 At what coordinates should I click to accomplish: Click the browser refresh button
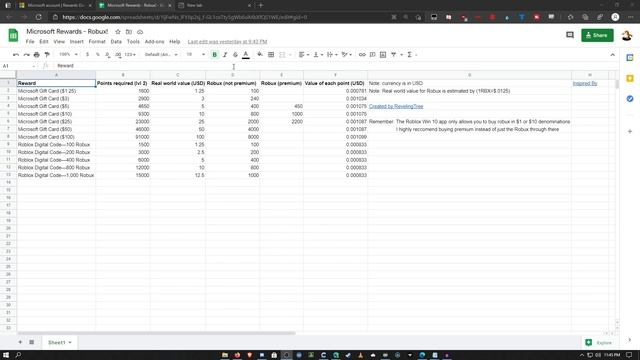[38, 17]
